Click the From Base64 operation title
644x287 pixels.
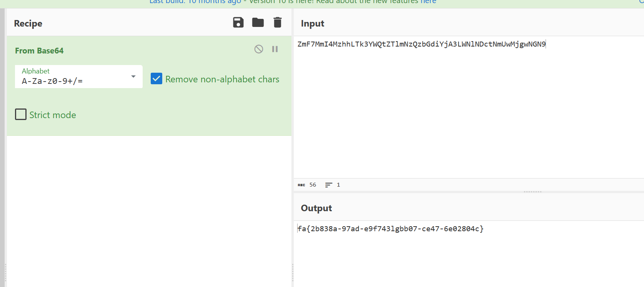tap(39, 51)
